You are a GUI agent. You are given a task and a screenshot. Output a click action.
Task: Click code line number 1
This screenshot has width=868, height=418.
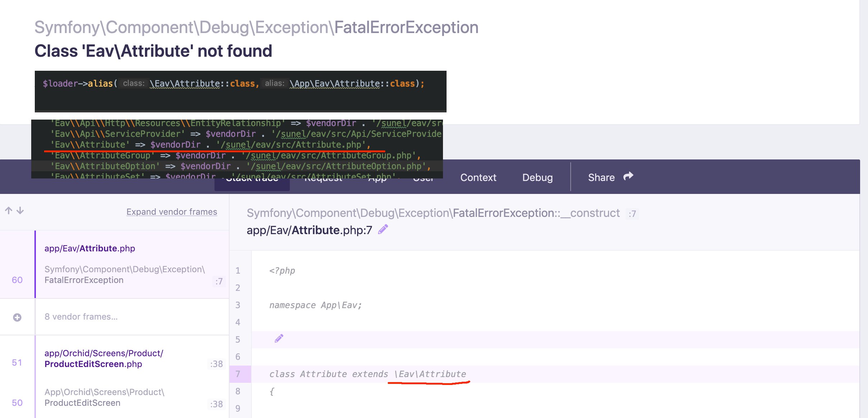pyautogui.click(x=238, y=271)
